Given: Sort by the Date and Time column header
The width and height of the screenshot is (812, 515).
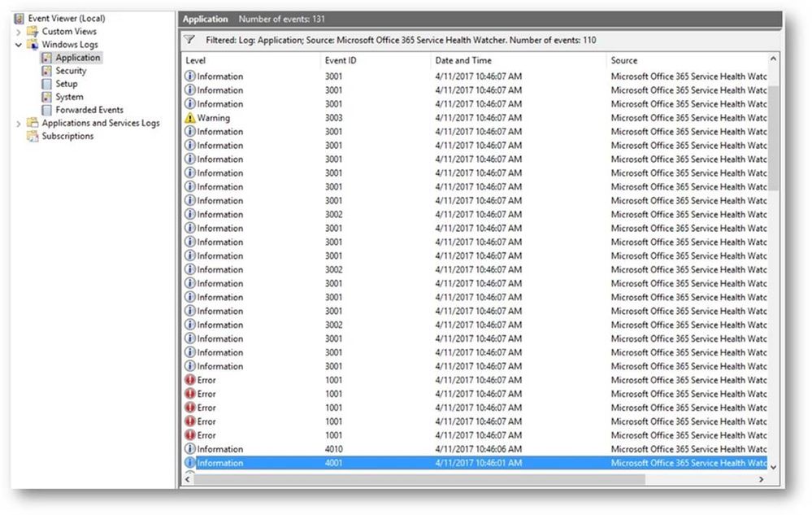Looking at the screenshot, I should coord(518,60).
